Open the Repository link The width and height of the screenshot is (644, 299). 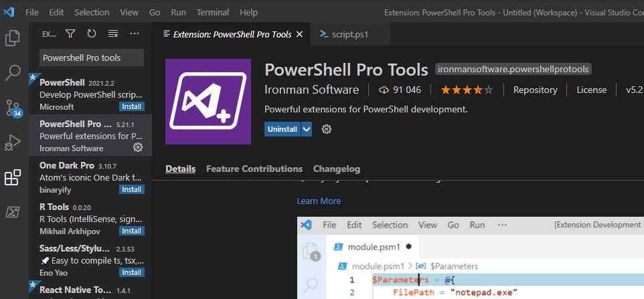[x=535, y=90]
